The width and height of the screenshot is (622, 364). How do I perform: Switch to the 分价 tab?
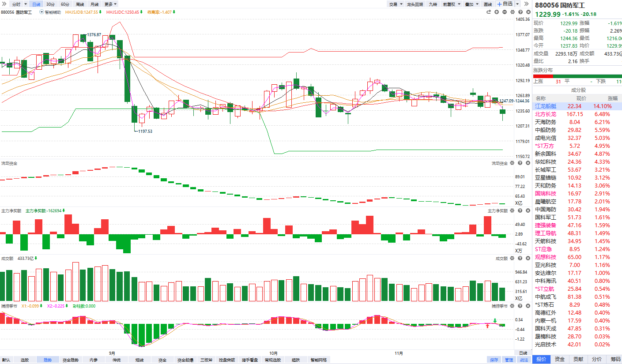coord(597,359)
